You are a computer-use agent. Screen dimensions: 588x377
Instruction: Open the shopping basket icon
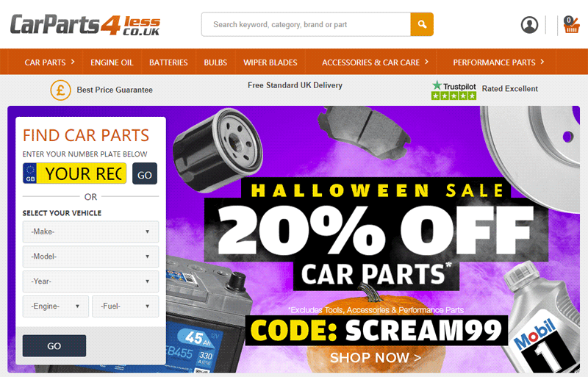coord(571,25)
